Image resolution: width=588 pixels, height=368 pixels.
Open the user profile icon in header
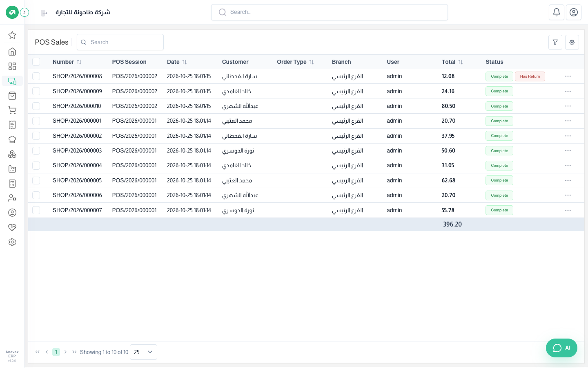coord(574,12)
